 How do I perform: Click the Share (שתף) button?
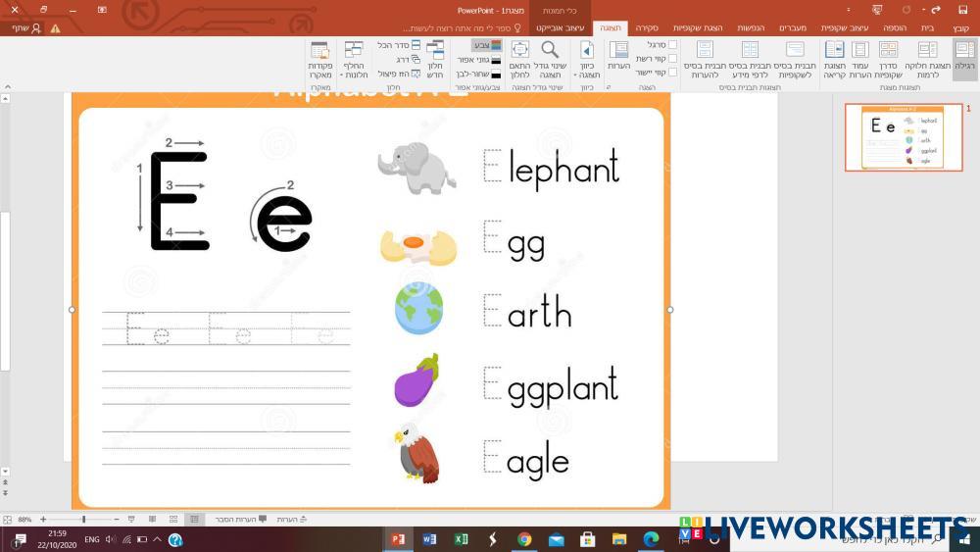click(26, 28)
